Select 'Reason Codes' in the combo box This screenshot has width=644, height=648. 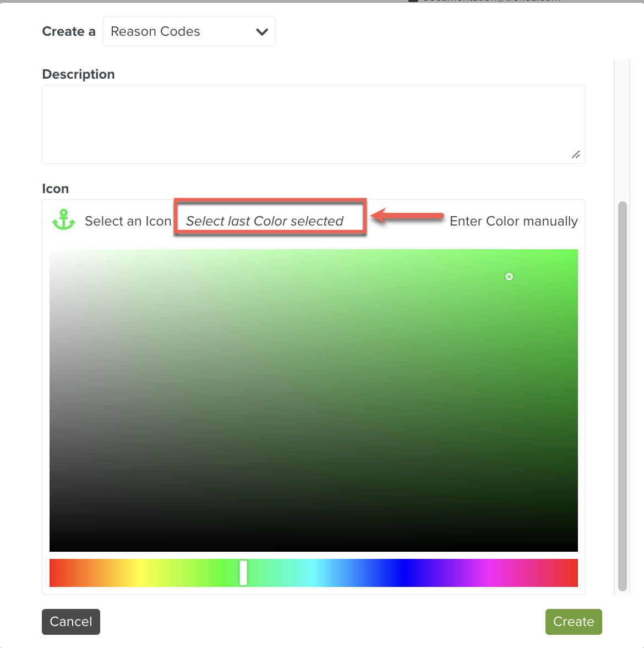189,31
